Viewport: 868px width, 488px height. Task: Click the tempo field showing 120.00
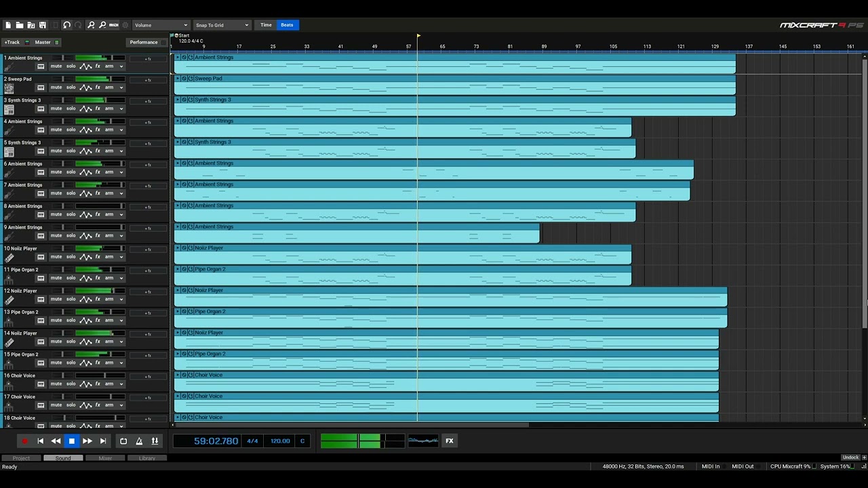280,441
